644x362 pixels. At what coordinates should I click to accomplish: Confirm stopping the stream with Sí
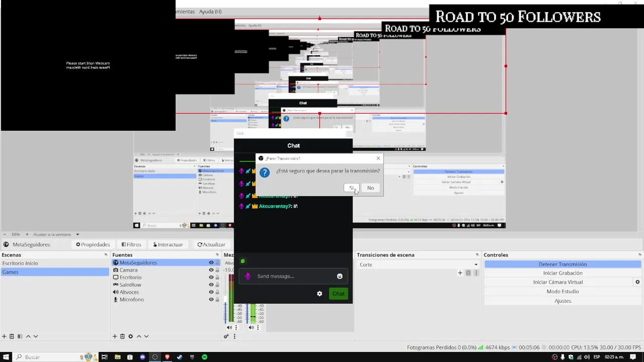352,188
